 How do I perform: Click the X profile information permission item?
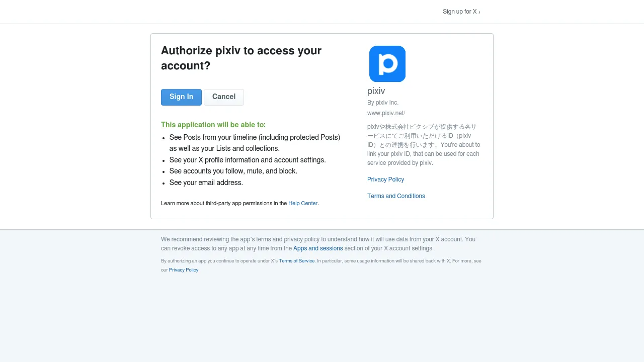pyautogui.click(x=248, y=160)
